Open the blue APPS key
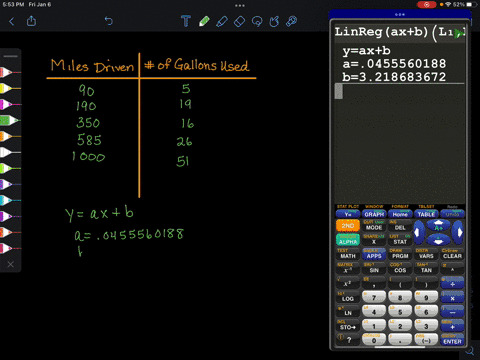The width and height of the screenshot is (480, 360). tap(374, 255)
